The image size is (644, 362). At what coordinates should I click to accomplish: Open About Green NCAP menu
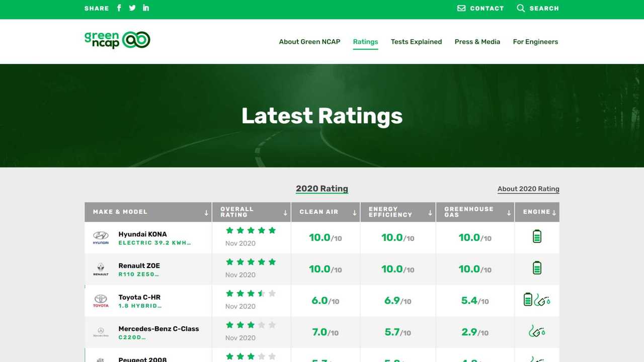310,42
